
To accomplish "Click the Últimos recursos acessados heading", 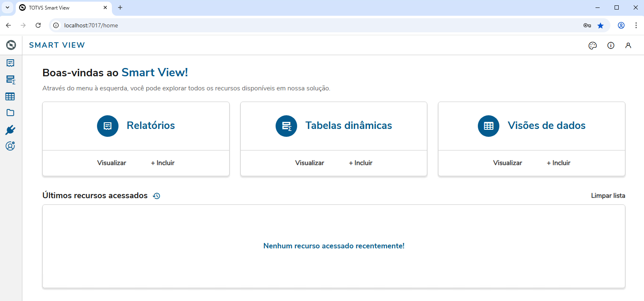I will tap(95, 196).
